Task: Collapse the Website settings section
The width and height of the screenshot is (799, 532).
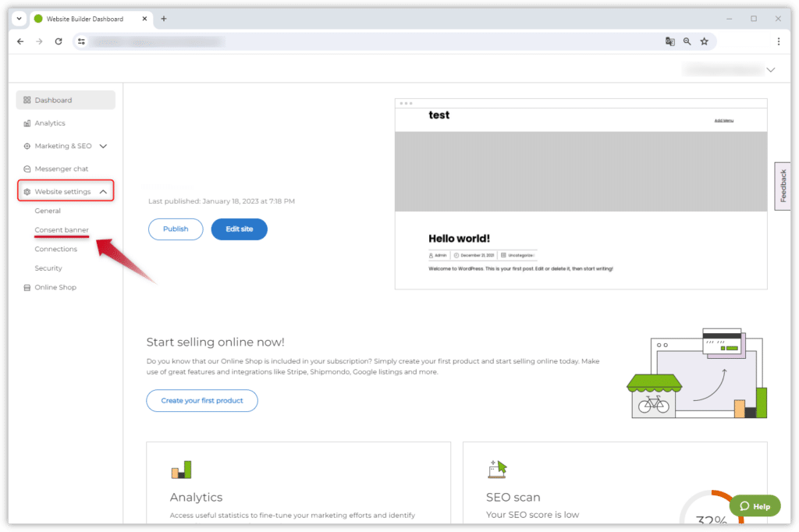Action: click(x=103, y=192)
